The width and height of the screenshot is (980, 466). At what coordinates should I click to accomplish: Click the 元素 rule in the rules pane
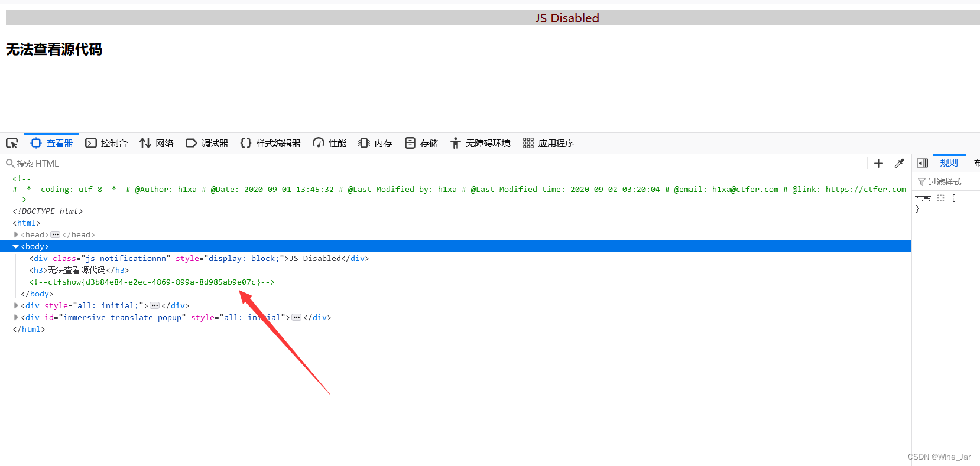pyautogui.click(x=923, y=198)
